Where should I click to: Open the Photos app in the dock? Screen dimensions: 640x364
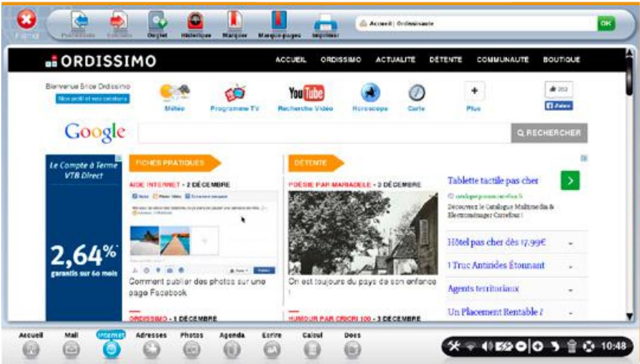192,345
